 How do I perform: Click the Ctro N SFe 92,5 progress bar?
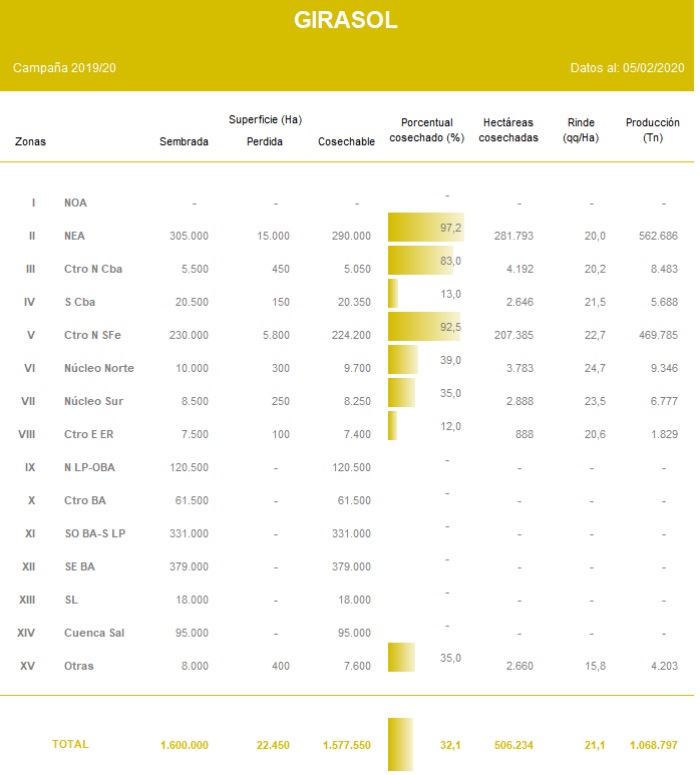coord(424,327)
